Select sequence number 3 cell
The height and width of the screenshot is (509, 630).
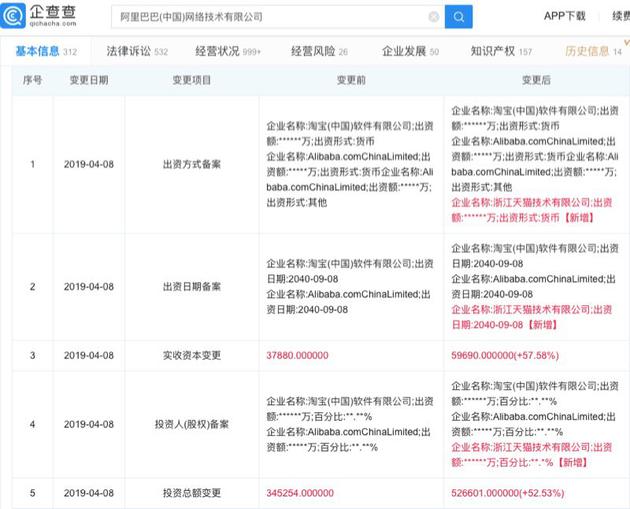(33, 355)
